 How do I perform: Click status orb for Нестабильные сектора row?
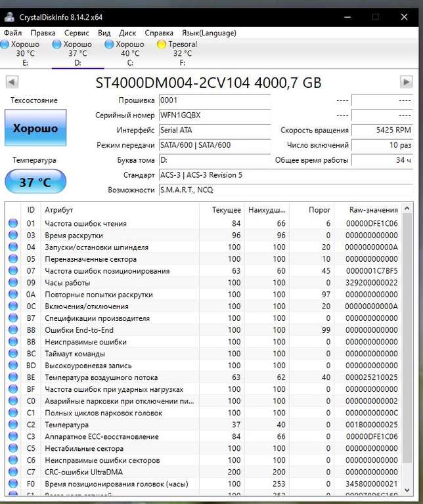tap(13, 448)
